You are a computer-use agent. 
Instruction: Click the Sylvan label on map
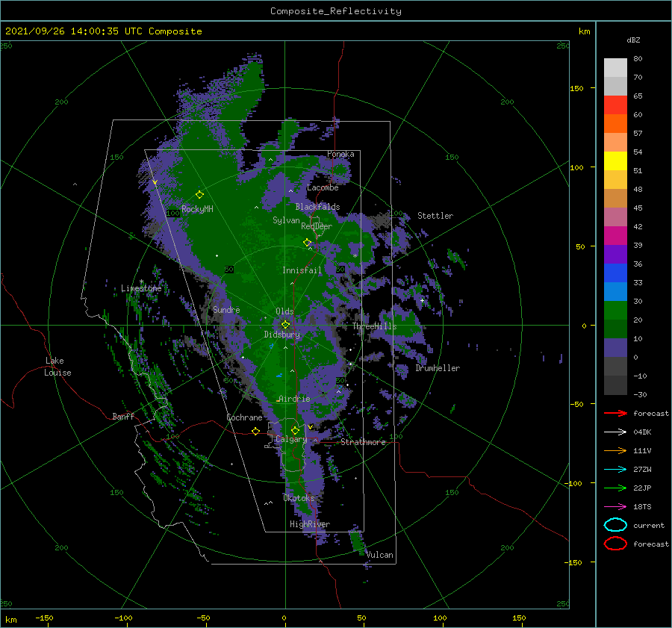pyautogui.click(x=286, y=220)
